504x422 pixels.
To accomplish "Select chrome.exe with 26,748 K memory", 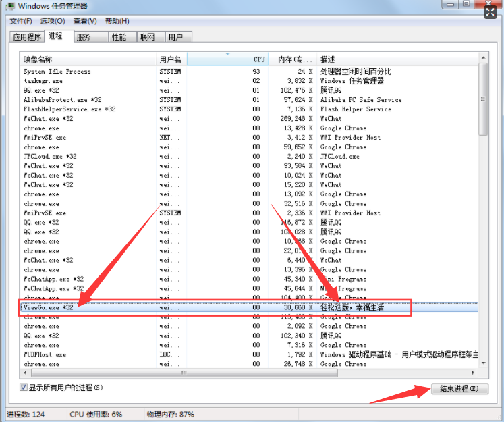I will [249, 364].
